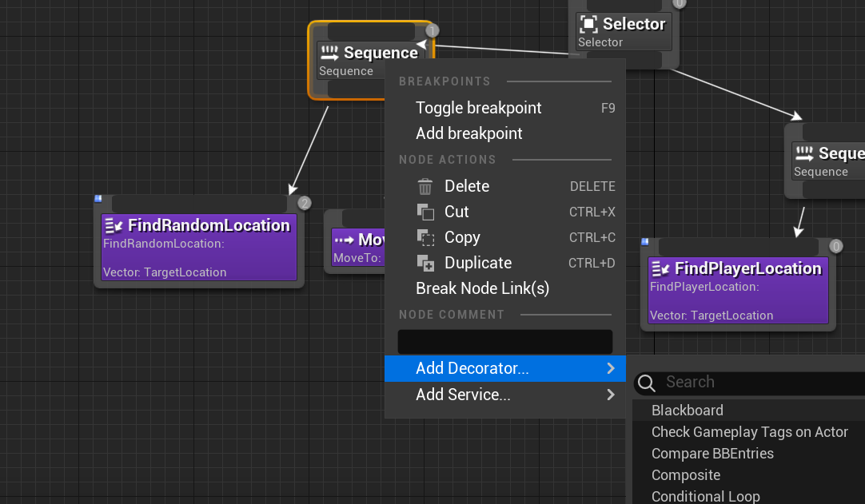Image resolution: width=865 pixels, height=504 pixels.
Task: Click the orange-highlighted Sequence node icon
Action: [x=329, y=54]
